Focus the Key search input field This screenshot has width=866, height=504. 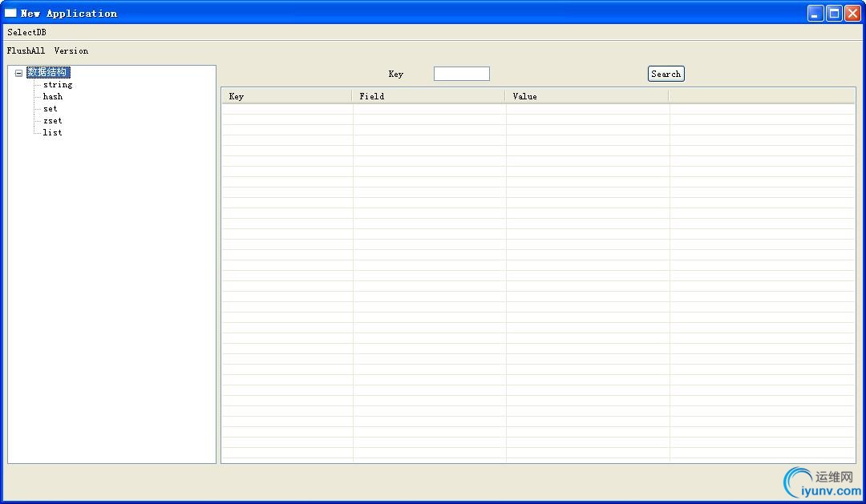click(462, 74)
